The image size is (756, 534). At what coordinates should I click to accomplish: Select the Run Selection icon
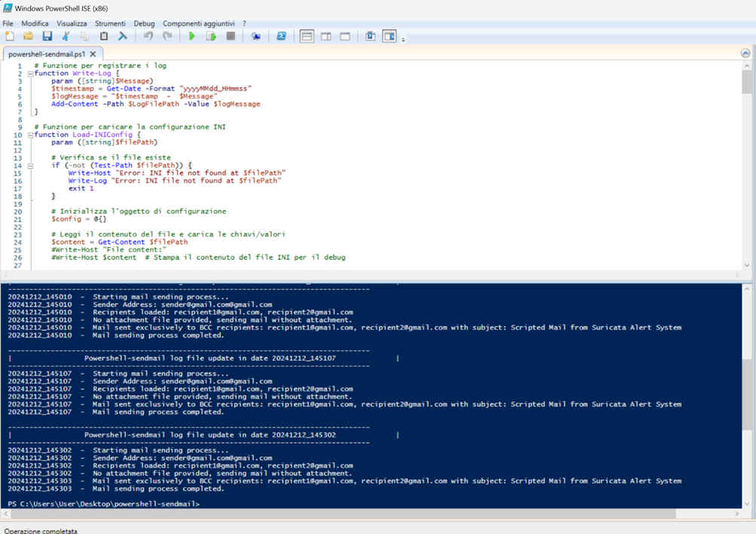pyautogui.click(x=212, y=35)
